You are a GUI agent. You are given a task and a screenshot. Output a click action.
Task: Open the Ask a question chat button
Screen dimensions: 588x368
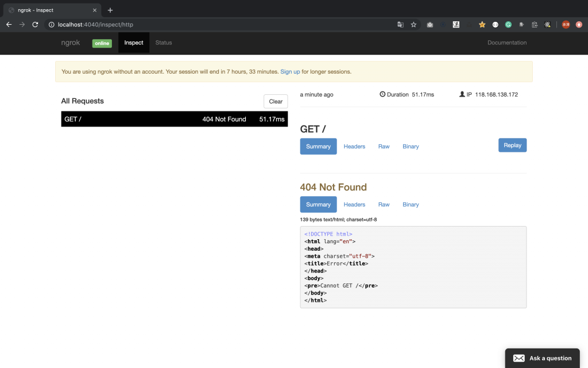point(542,358)
